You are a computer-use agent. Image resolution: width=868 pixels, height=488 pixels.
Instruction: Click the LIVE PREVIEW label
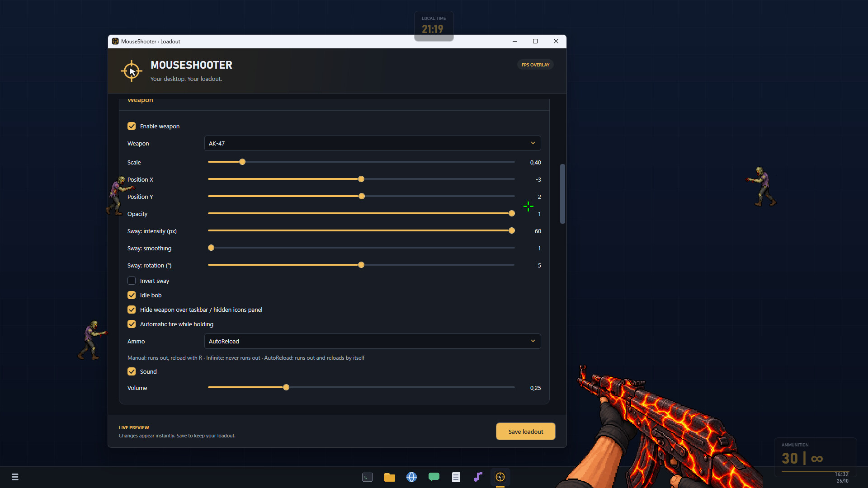[x=134, y=427]
